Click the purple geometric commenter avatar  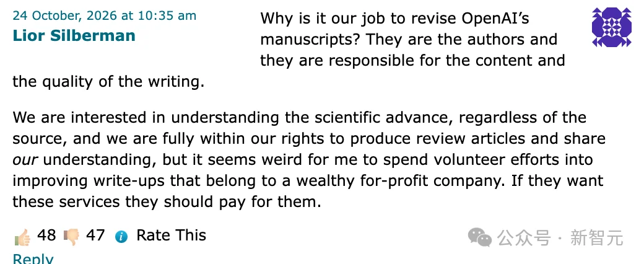612,27
